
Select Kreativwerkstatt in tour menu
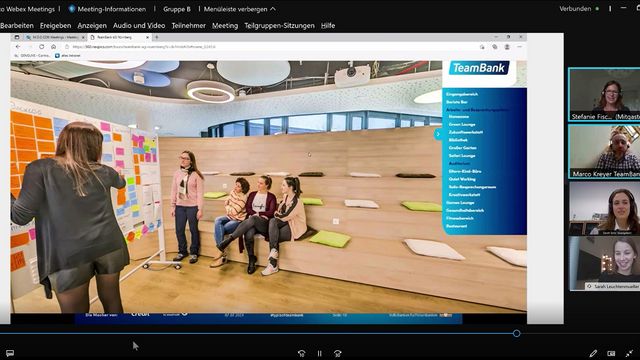point(464,195)
